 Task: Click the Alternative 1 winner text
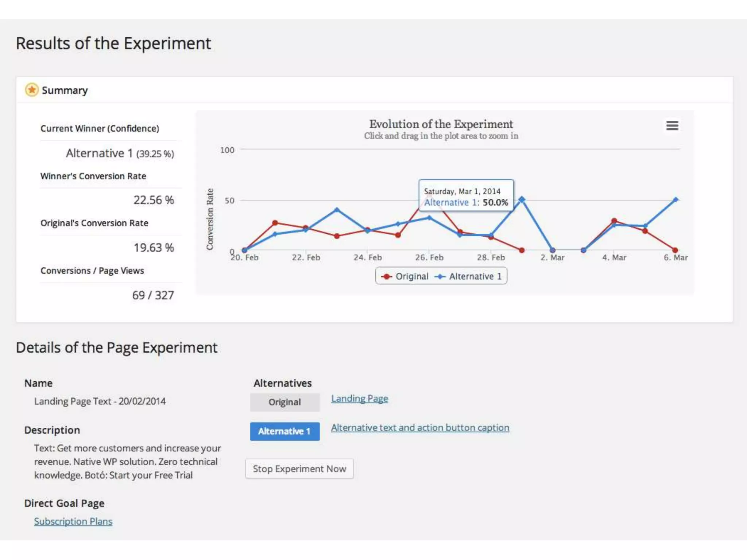point(99,153)
